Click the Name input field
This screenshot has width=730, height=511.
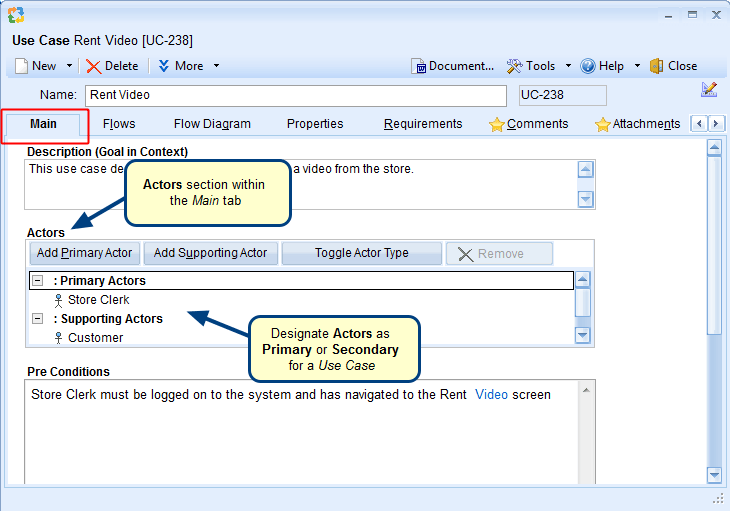pyautogui.click(x=295, y=95)
